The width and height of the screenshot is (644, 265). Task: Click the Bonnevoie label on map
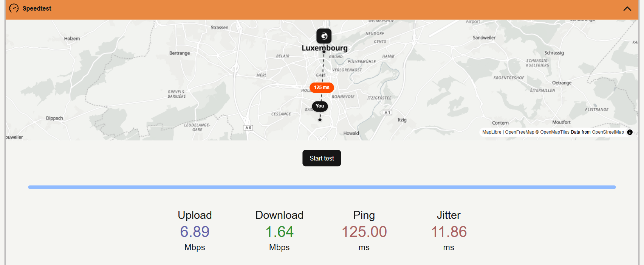(343, 97)
